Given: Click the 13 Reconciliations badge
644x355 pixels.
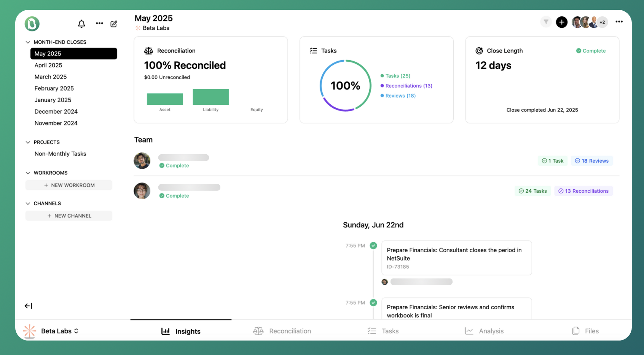Looking at the screenshot, I should click(583, 191).
